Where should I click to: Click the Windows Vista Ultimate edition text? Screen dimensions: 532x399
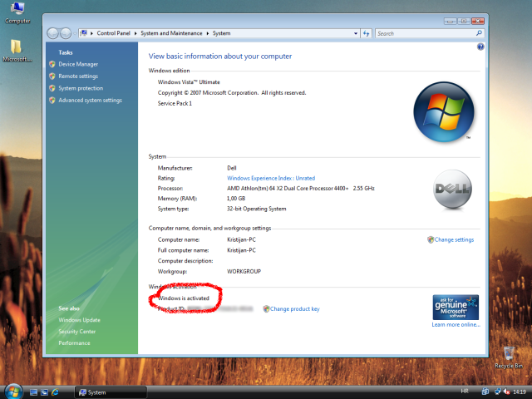[x=189, y=82]
